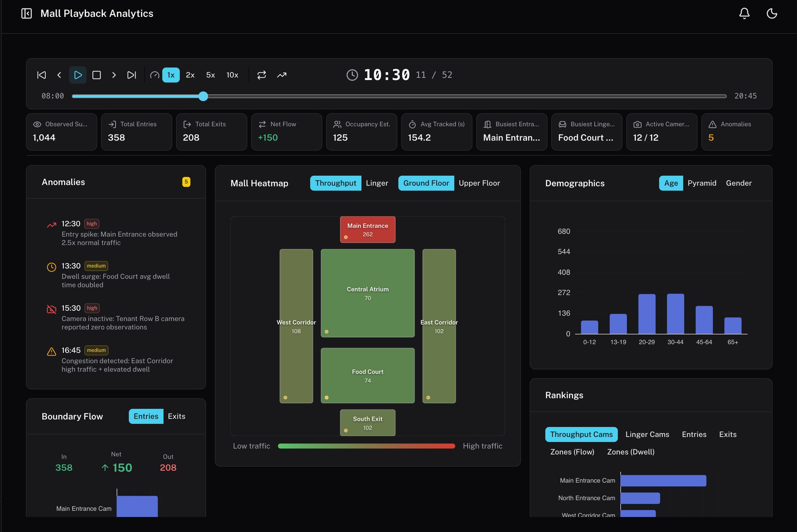Viewport: 797px width, 532px height.
Task: Select the Central Atrium zone
Action: (368, 293)
